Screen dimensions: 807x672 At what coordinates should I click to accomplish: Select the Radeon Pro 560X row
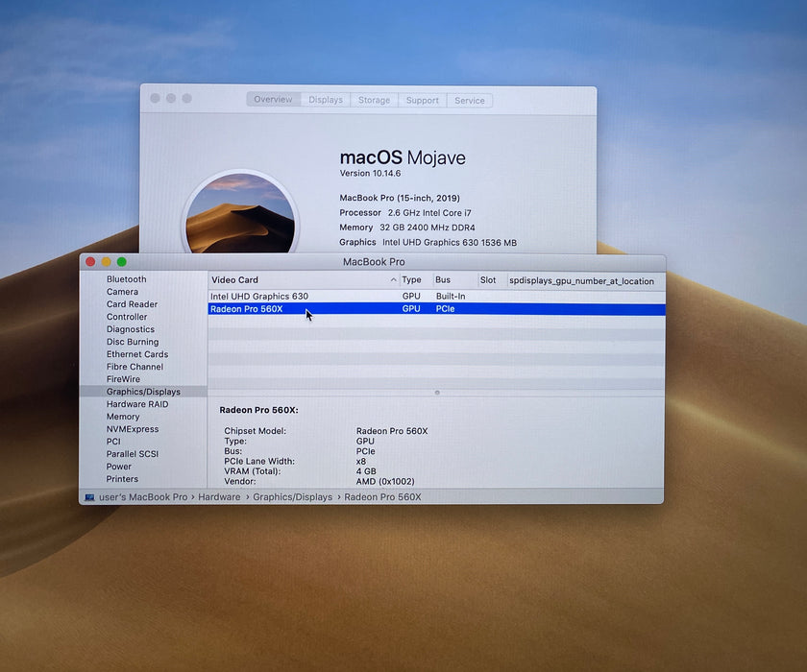[436, 309]
